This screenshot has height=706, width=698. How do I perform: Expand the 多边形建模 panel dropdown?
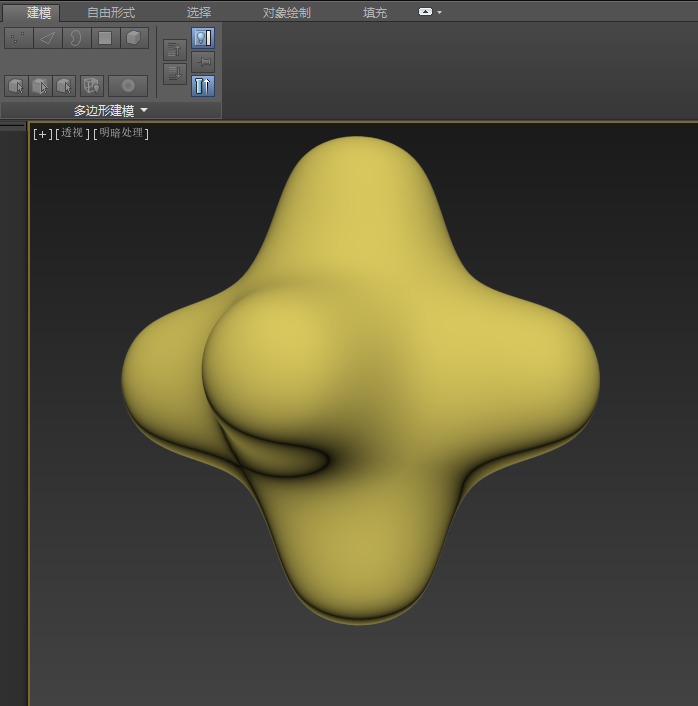[143, 110]
